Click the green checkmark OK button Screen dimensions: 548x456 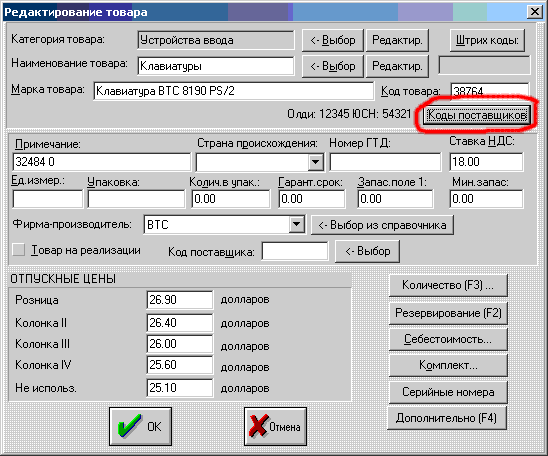(x=140, y=426)
